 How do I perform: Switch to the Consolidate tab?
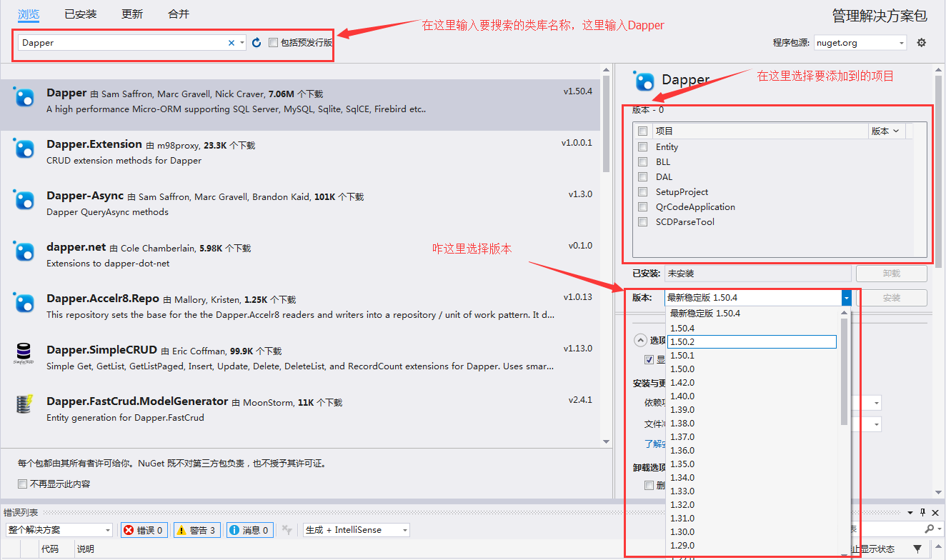pos(179,14)
